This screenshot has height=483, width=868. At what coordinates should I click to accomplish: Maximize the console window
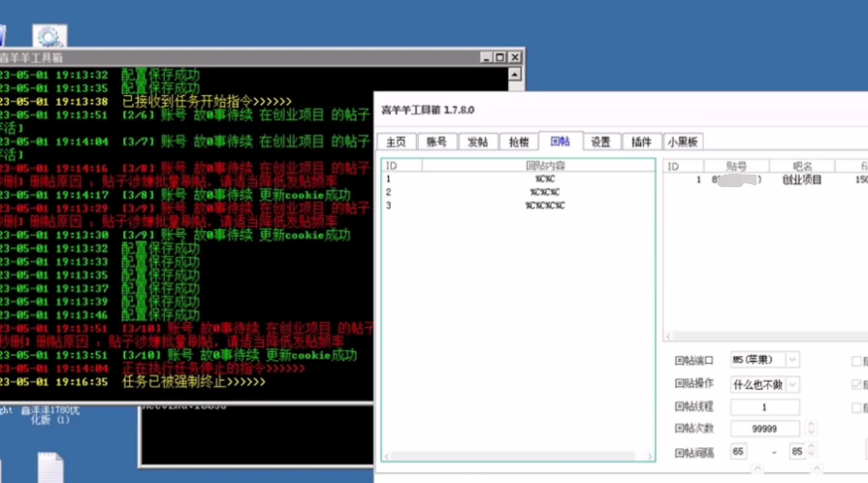[498, 58]
